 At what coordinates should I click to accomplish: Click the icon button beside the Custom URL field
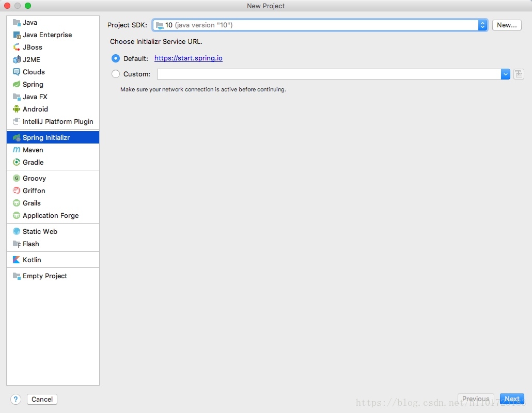coord(519,74)
